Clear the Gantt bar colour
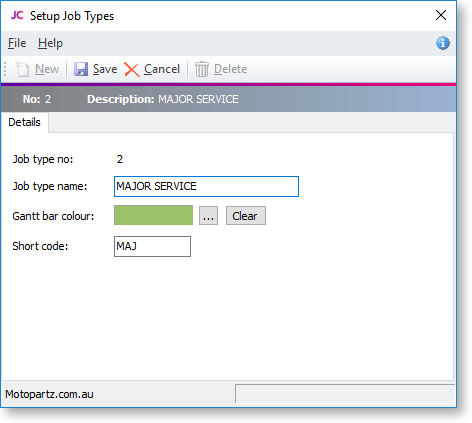The width and height of the screenshot is (472, 423). [x=246, y=216]
